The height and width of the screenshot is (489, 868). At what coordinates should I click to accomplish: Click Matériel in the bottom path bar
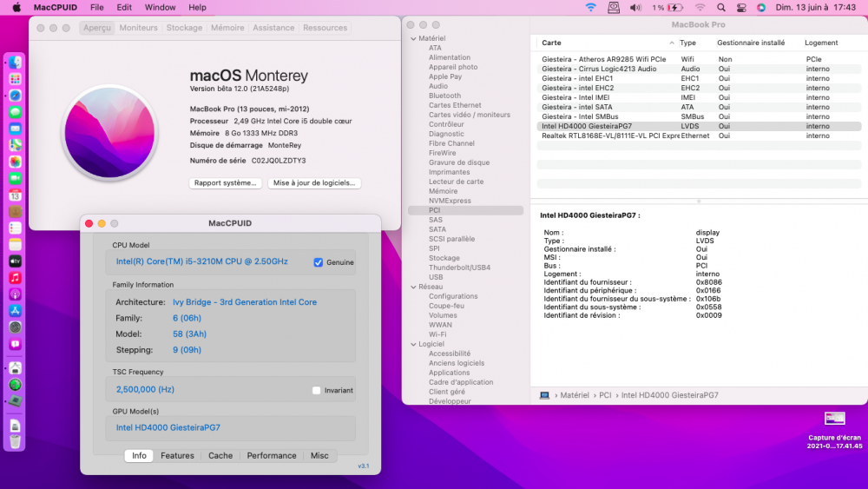tap(575, 395)
